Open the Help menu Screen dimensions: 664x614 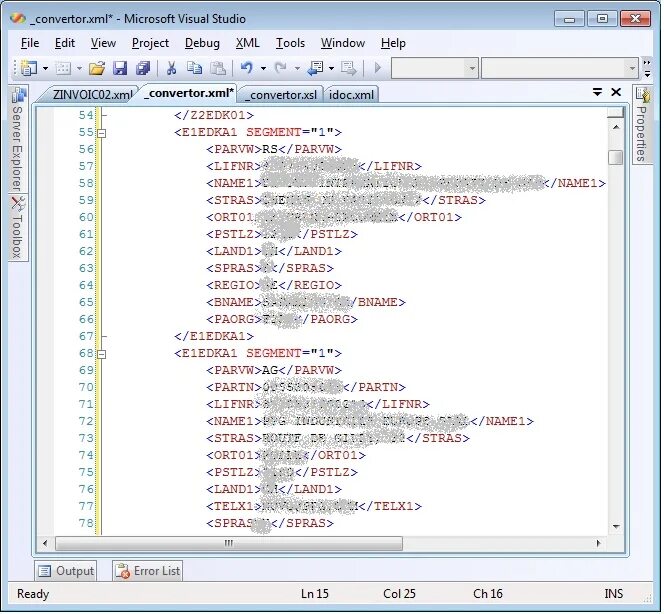point(393,43)
